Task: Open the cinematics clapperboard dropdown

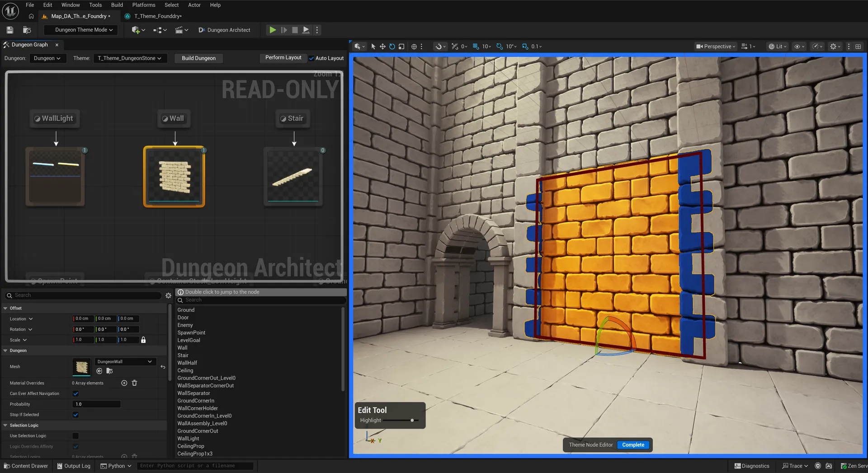Action: [x=181, y=30]
